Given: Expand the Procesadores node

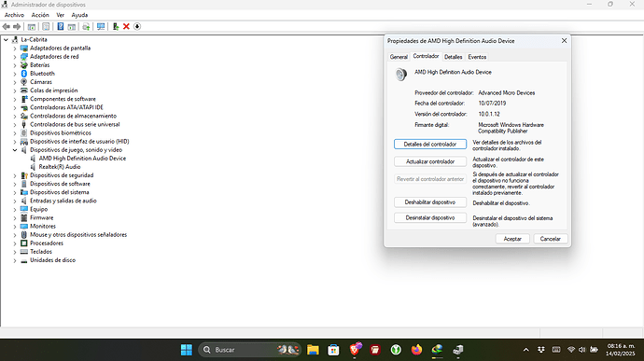Looking at the screenshot, I should click(15, 243).
